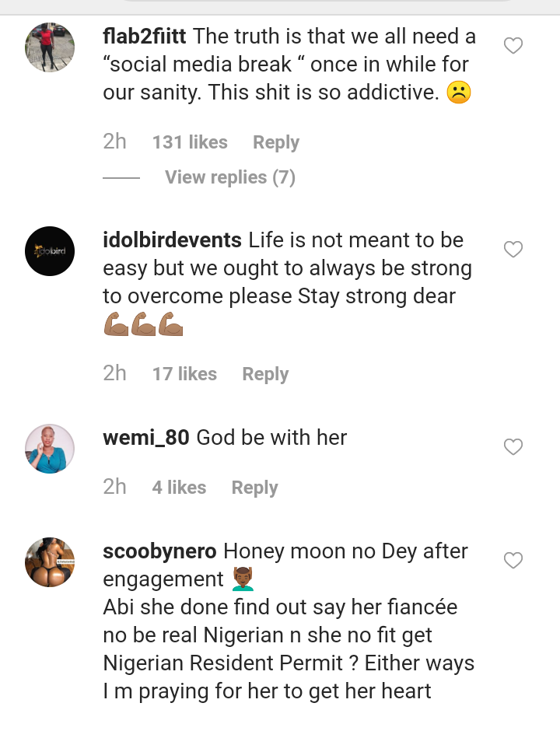Open flab2fiitt's profile picture
Viewport: 560px width, 731px height.
pyautogui.click(x=50, y=47)
